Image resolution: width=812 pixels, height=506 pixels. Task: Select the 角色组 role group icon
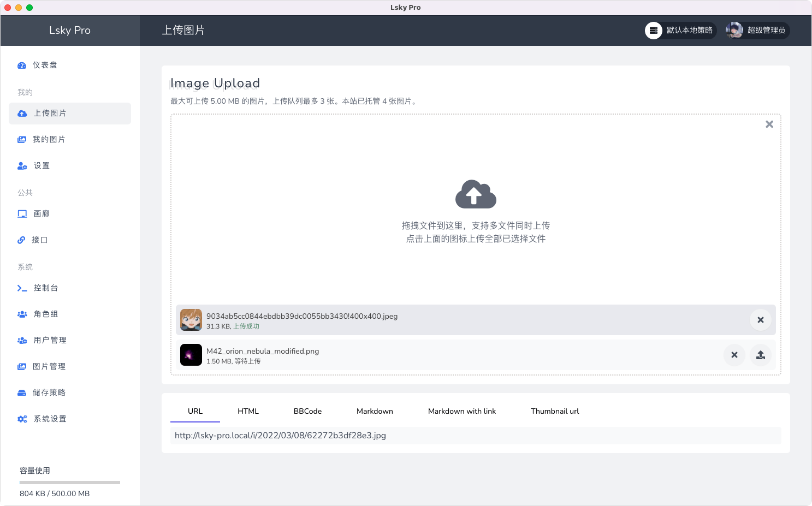coord(22,314)
